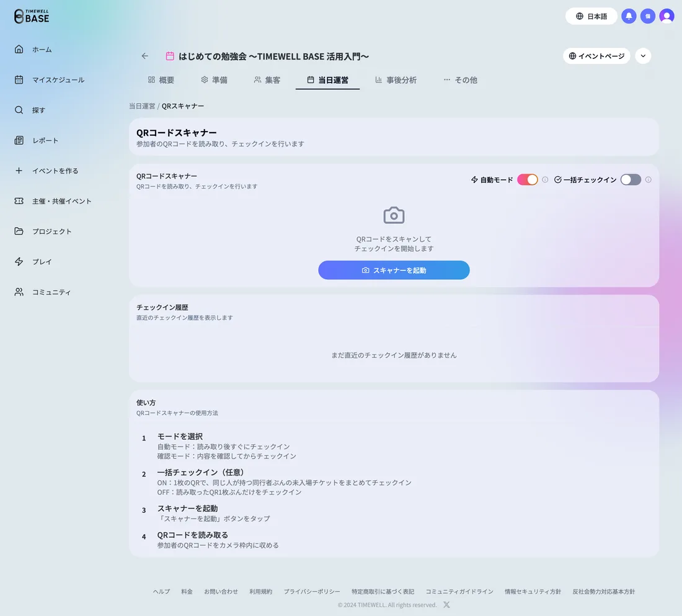
Task: Show info for 一括チェックイン
Action: (x=648, y=179)
